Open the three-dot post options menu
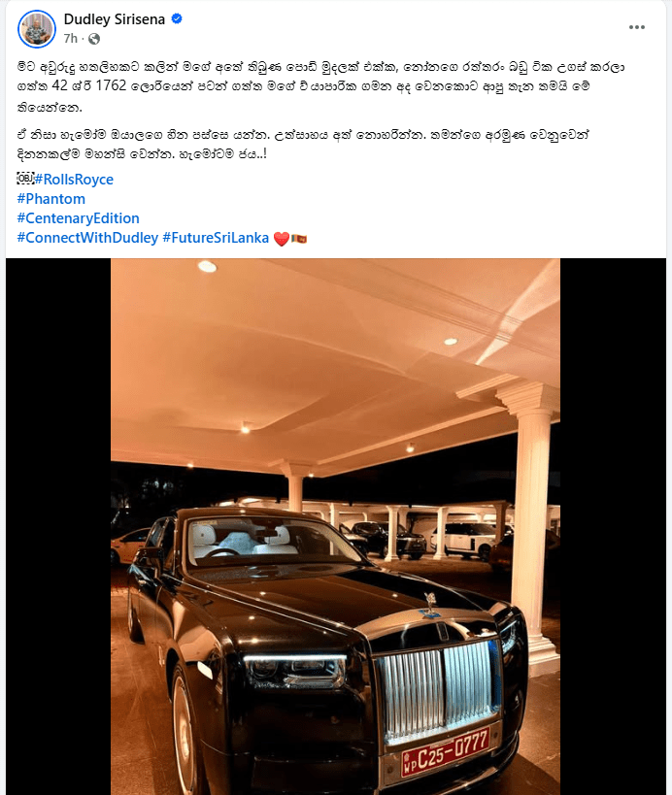Screen dimensions: 672x795 [x=636, y=27]
